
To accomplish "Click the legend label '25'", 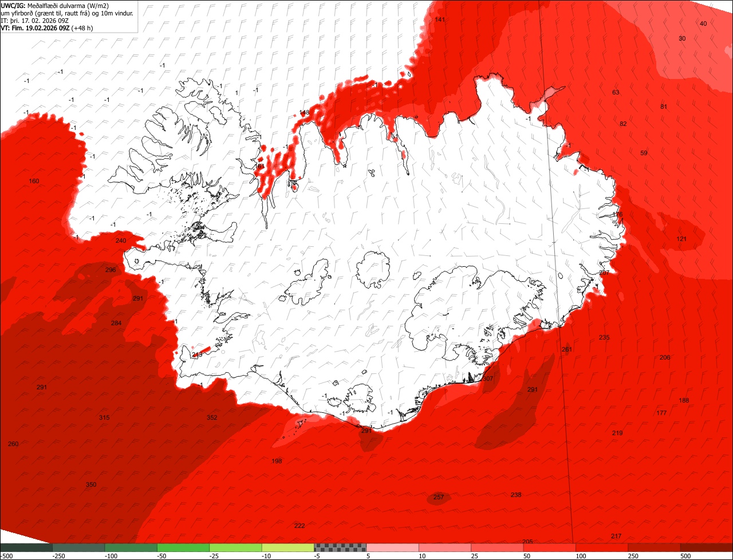I will click(x=475, y=556).
